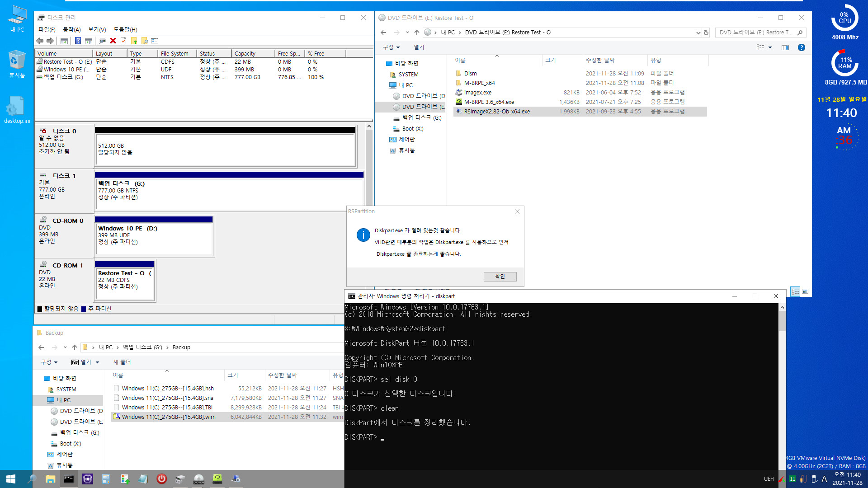Viewport: 868px width, 488px height.
Task: Select the desktop.ini desktop icon
Action: [17, 109]
